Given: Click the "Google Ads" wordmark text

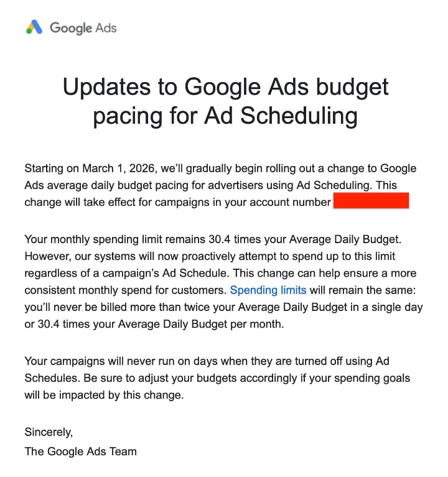Looking at the screenshot, I should click(x=83, y=28).
